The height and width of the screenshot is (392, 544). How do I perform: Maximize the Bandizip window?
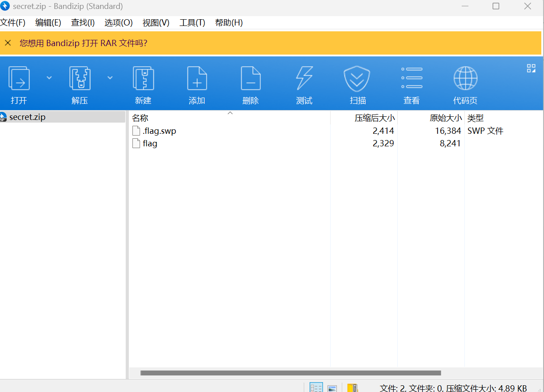[x=496, y=6]
